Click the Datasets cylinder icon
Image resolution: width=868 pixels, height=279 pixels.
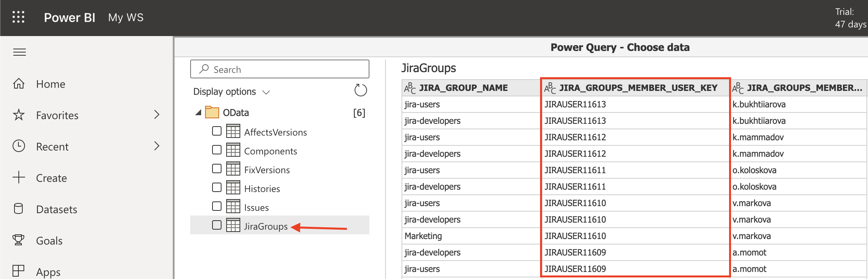tap(19, 209)
